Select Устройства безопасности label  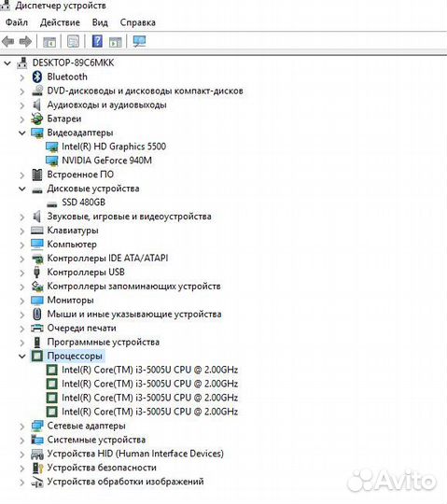(102, 468)
